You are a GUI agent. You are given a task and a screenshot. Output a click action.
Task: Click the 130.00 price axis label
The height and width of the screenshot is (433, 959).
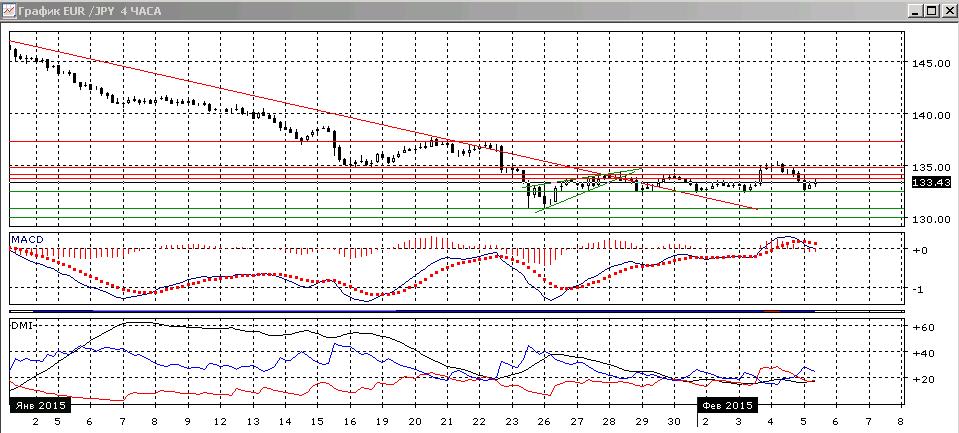(931, 219)
